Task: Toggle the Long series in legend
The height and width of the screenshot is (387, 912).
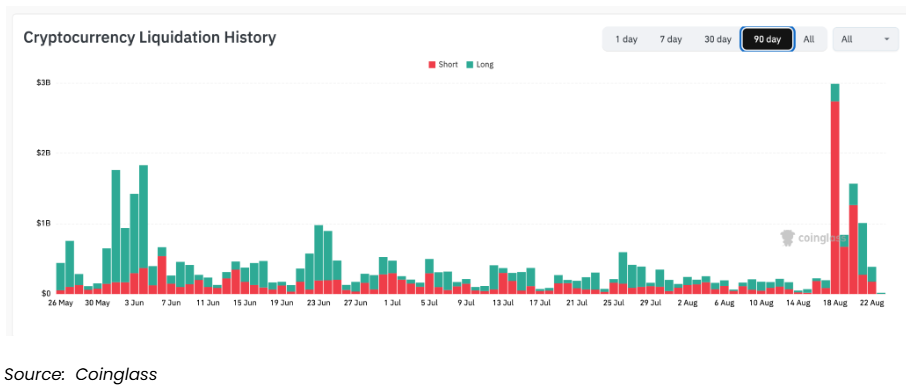Action: 480,65
